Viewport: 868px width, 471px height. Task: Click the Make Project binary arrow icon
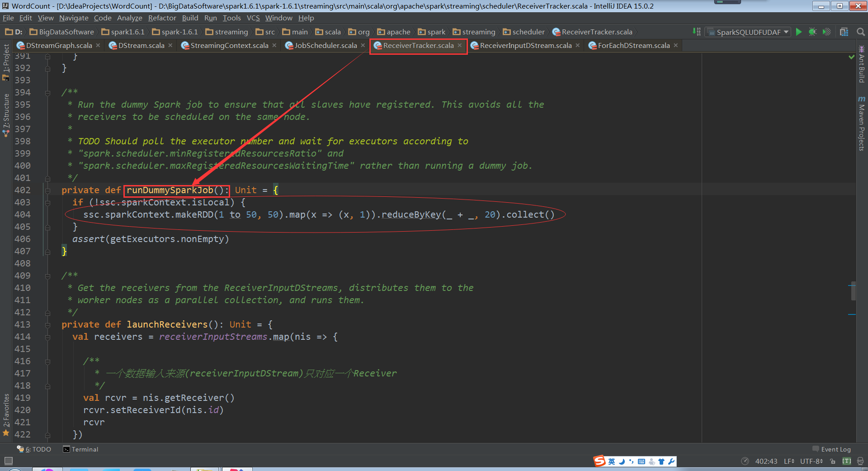(x=697, y=32)
